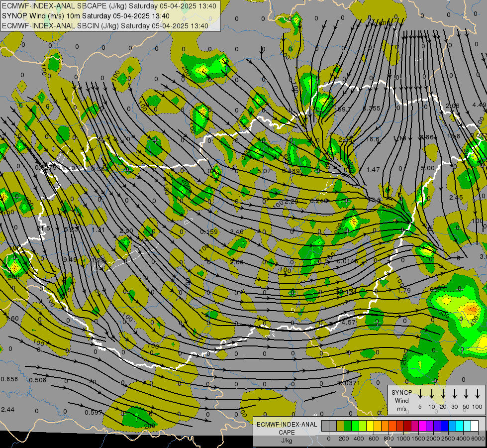
Task: Click the map value 2.29
Action: click(292, 201)
